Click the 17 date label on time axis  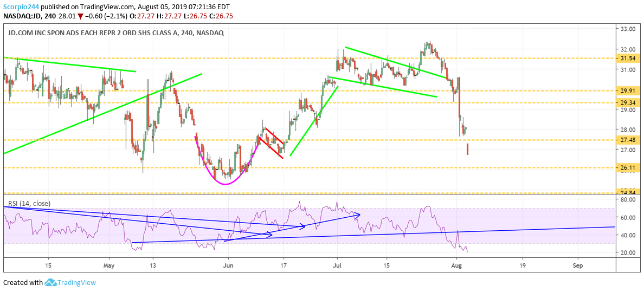pos(284,265)
